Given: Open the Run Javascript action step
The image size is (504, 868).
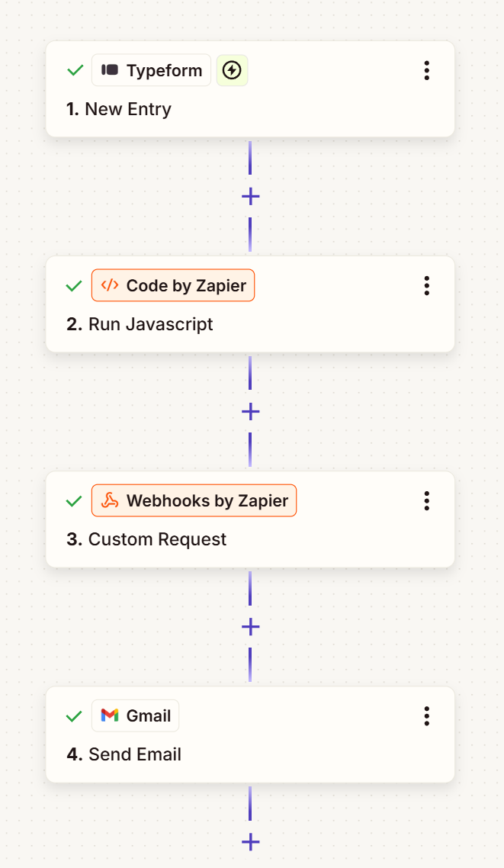Looking at the screenshot, I should click(x=150, y=324).
